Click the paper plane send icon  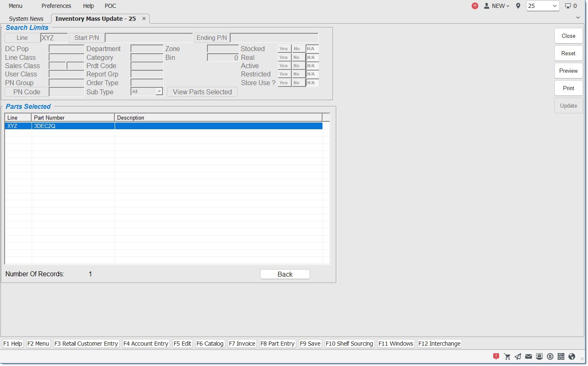tap(518, 356)
